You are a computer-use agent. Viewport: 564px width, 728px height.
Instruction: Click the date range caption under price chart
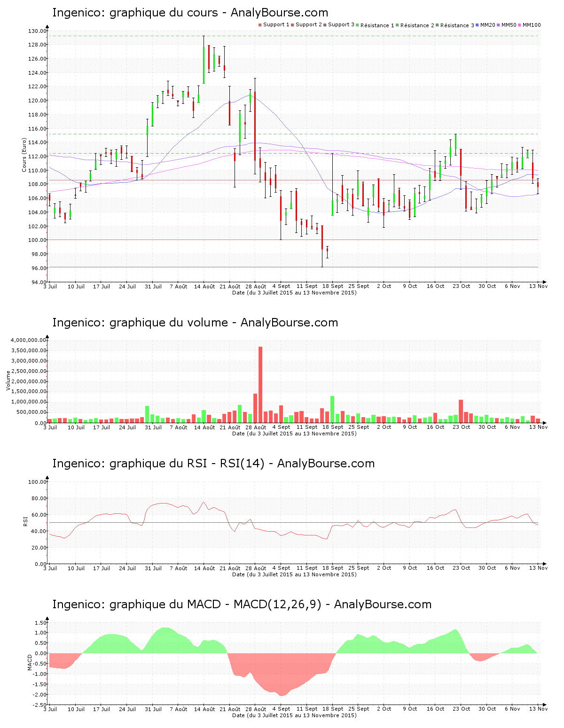[294, 293]
